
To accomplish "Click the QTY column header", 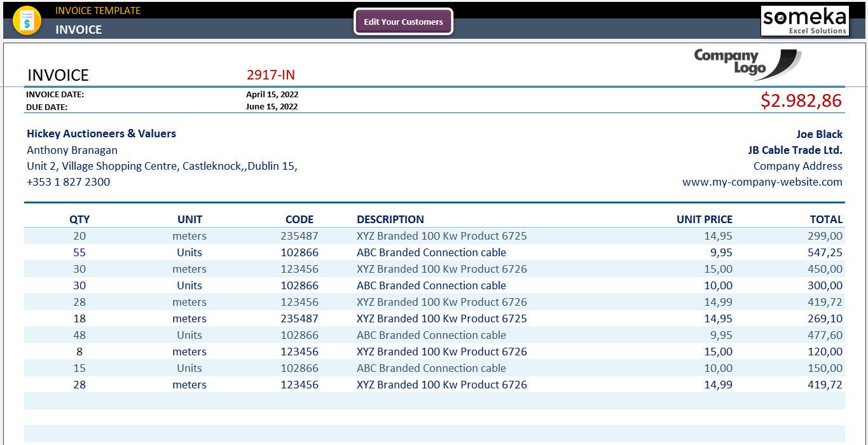I will [x=79, y=219].
